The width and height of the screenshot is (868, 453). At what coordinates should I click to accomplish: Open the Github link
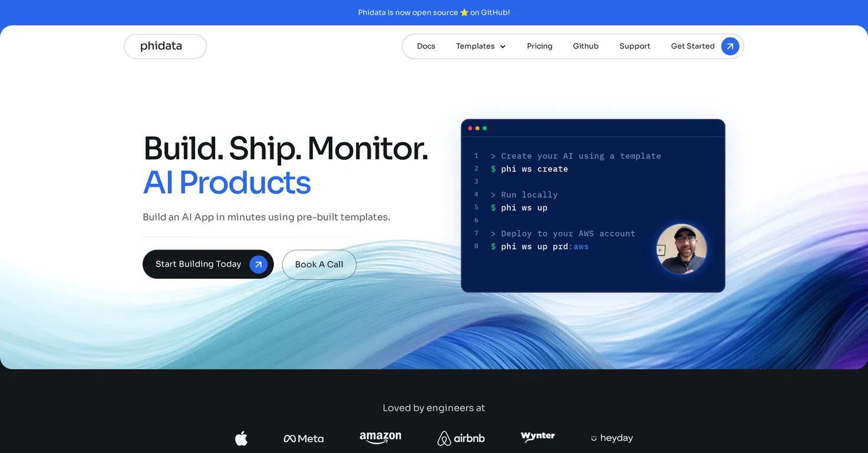586,46
